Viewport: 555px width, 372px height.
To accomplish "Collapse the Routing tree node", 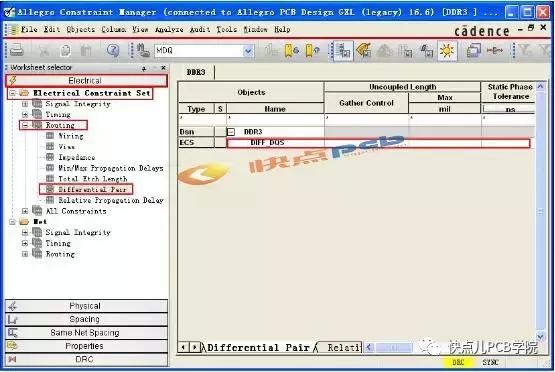I will tap(25, 125).
